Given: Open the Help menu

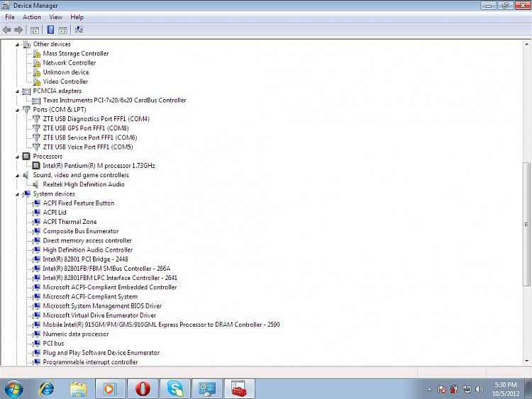Looking at the screenshot, I should coord(77,17).
